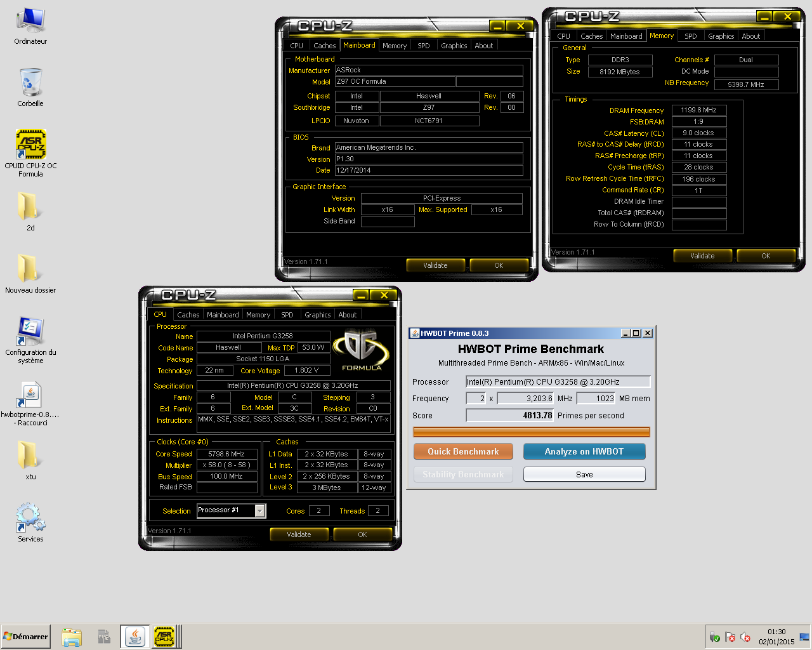Click the OC Formula logo in CPU tab window
Image resolution: width=812 pixels, height=650 pixels.
tap(362, 350)
